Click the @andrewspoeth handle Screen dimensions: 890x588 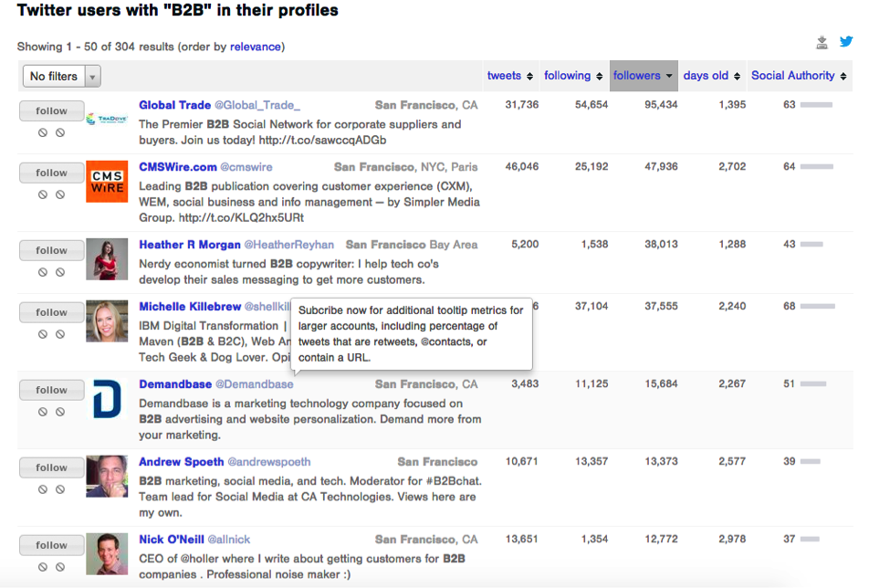coord(269,462)
